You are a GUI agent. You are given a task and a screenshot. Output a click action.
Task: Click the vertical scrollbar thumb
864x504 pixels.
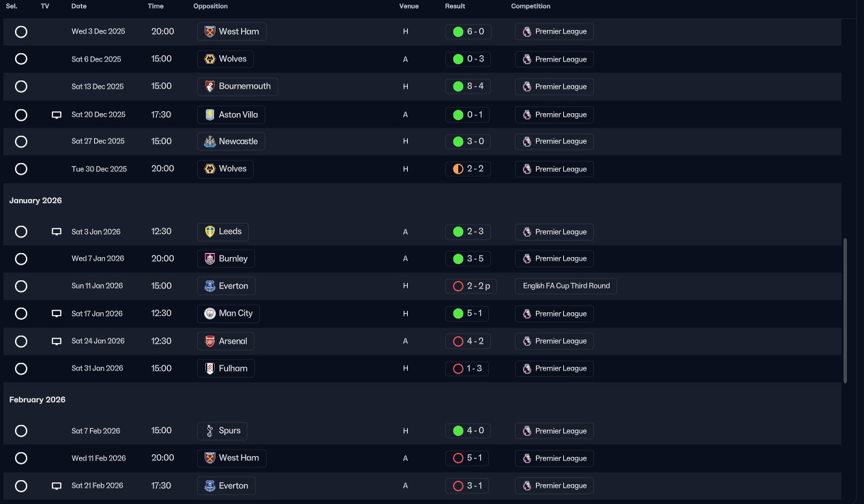[x=846, y=310]
